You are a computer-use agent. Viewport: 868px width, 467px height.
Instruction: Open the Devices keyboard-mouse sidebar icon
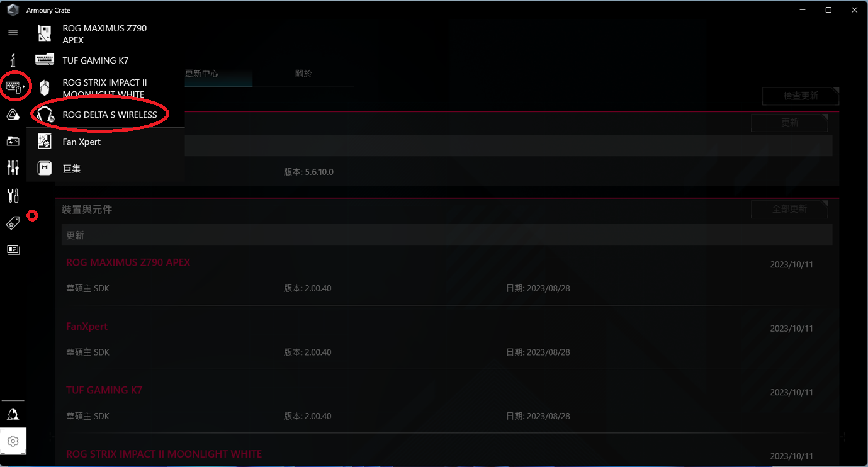point(13,87)
